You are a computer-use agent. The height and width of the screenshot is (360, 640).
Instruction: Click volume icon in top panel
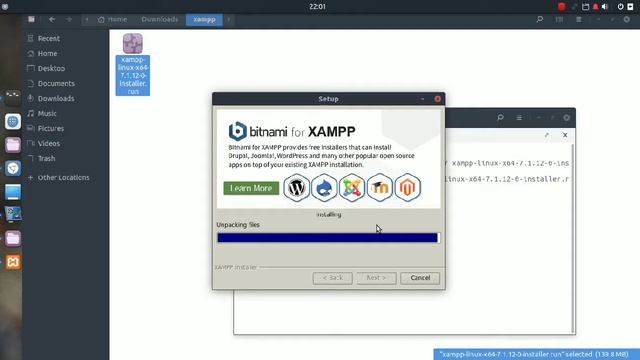tap(605, 7)
